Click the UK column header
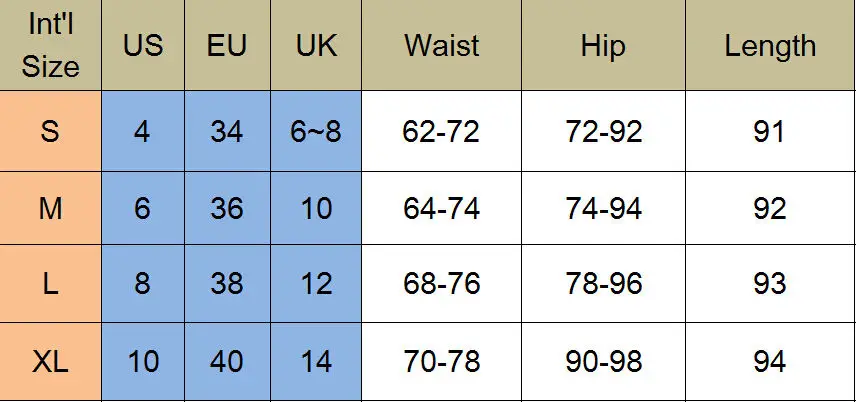Viewport: 856px width, 402px height. click(x=316, y=45)
